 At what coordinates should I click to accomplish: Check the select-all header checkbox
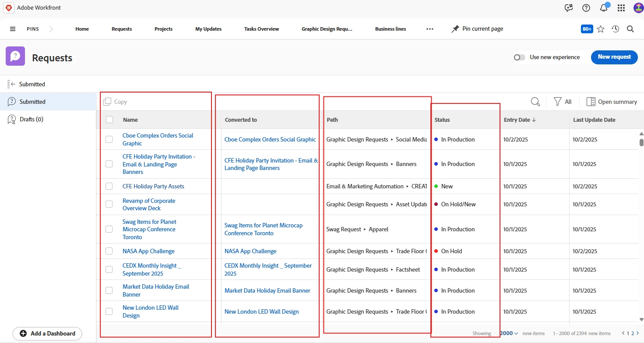[x=109, y=120]
